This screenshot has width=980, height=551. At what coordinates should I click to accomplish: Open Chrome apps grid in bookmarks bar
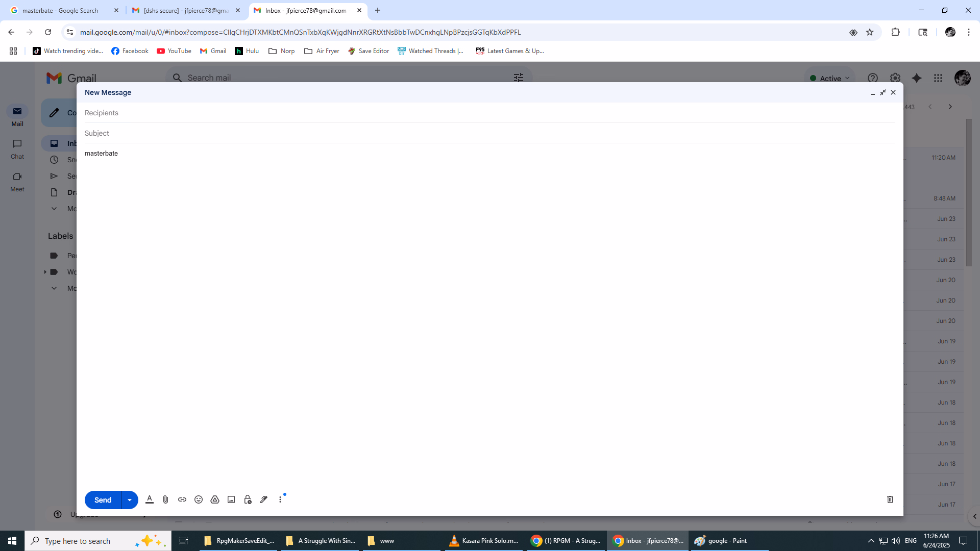click(13, 51)
